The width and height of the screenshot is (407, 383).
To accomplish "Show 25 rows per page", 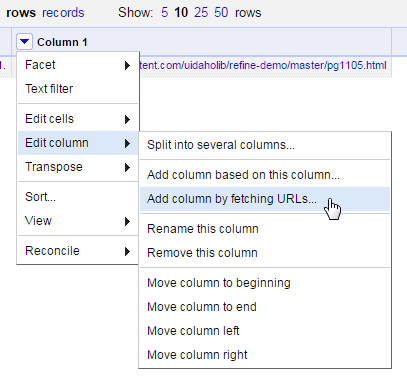I will point(201,13).
